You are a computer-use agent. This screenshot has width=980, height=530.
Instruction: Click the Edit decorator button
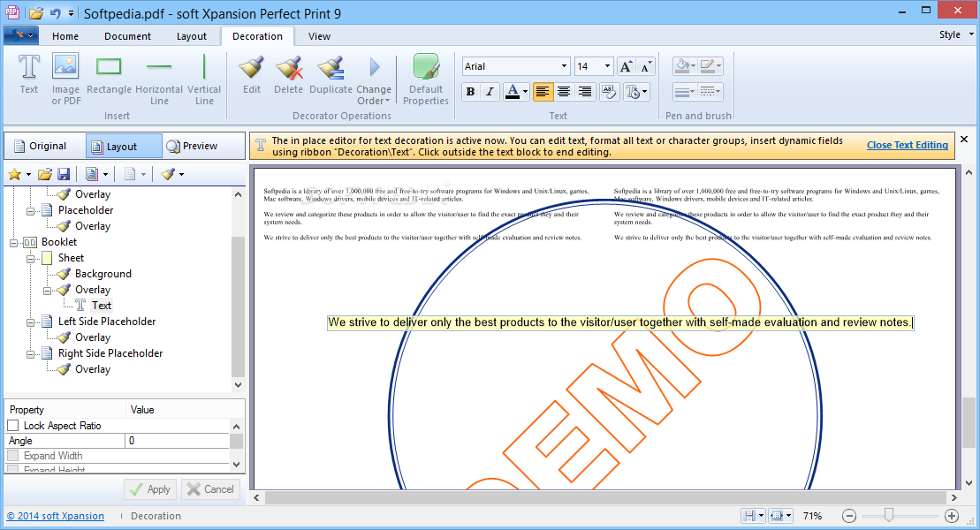click(x=252, y=75)
